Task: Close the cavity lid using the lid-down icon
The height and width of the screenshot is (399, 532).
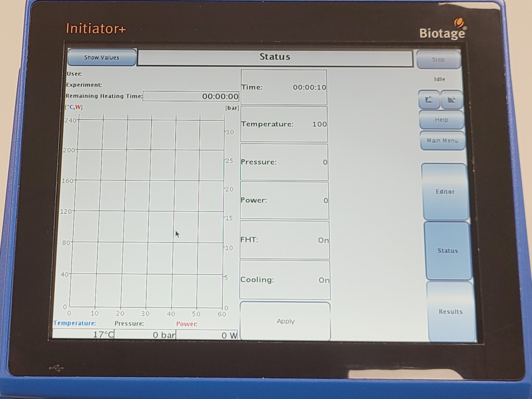Action: click(x=451, y=100)
